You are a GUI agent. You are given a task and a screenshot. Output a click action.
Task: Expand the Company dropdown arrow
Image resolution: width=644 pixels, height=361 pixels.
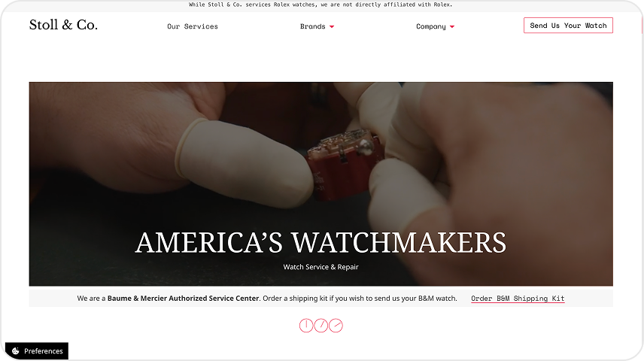[452, 26]
